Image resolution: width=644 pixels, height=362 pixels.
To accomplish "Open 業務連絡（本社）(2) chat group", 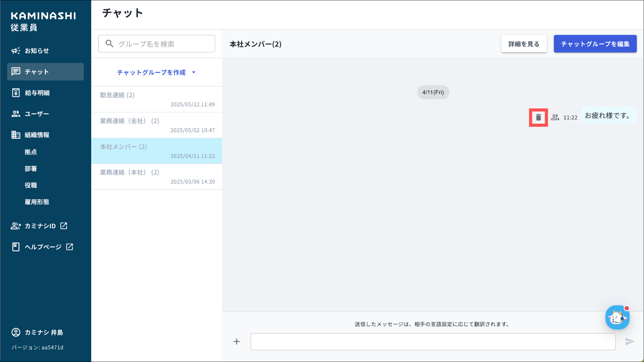I will tap(157, 177).
